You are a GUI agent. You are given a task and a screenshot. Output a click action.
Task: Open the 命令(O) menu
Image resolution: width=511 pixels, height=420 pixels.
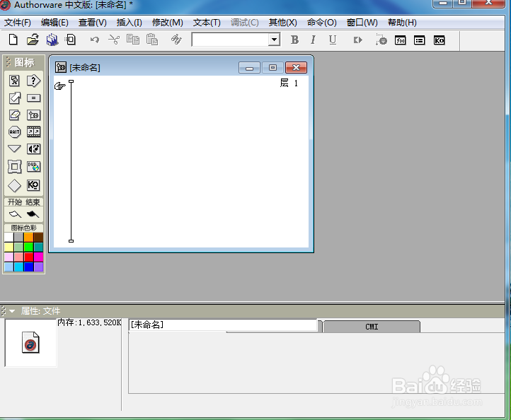(x=321, y=23)
